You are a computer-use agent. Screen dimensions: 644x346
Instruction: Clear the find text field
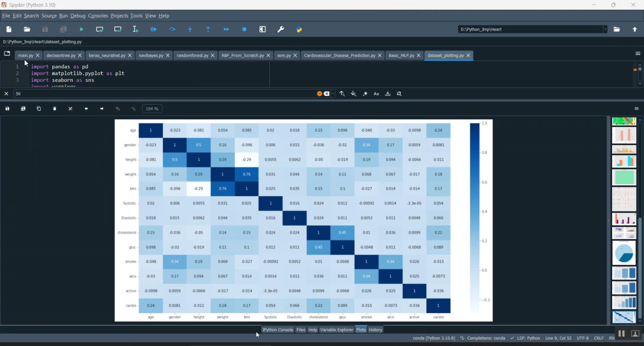[x=327, y=93]
